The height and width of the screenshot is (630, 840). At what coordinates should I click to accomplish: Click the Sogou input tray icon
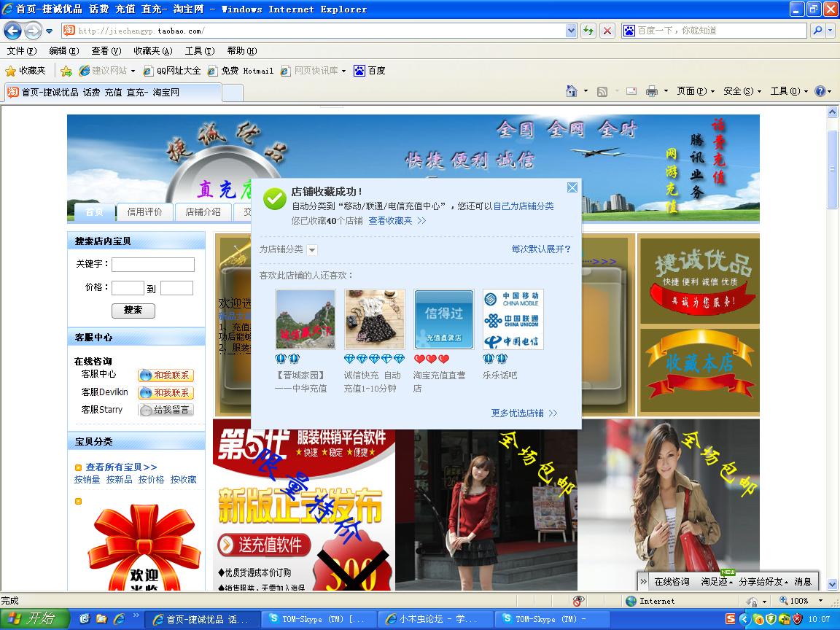pos(730,619)
